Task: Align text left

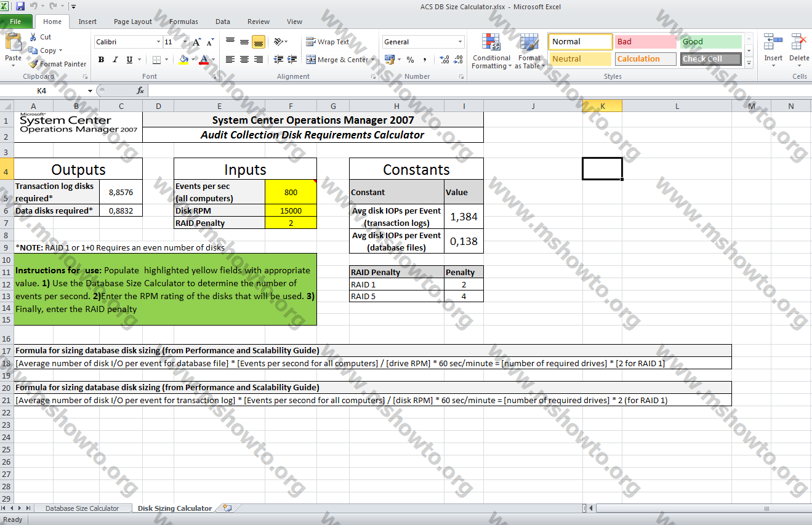Action: point(230,60)
